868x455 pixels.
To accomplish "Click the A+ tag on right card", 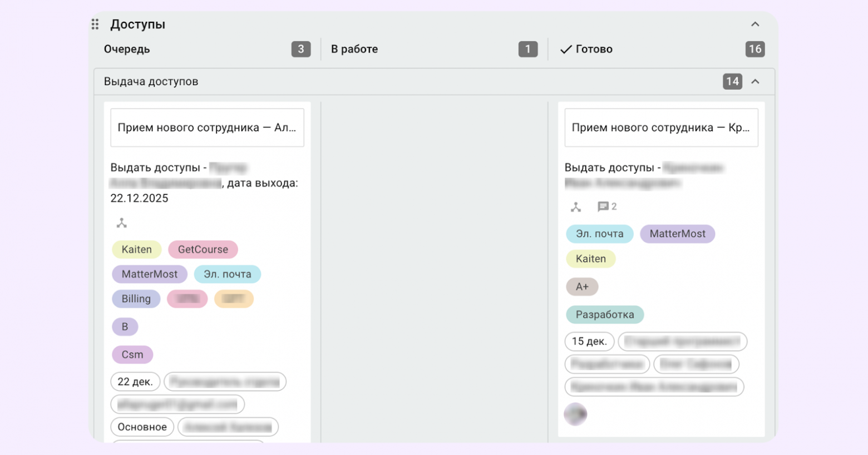I will point(582,287).
